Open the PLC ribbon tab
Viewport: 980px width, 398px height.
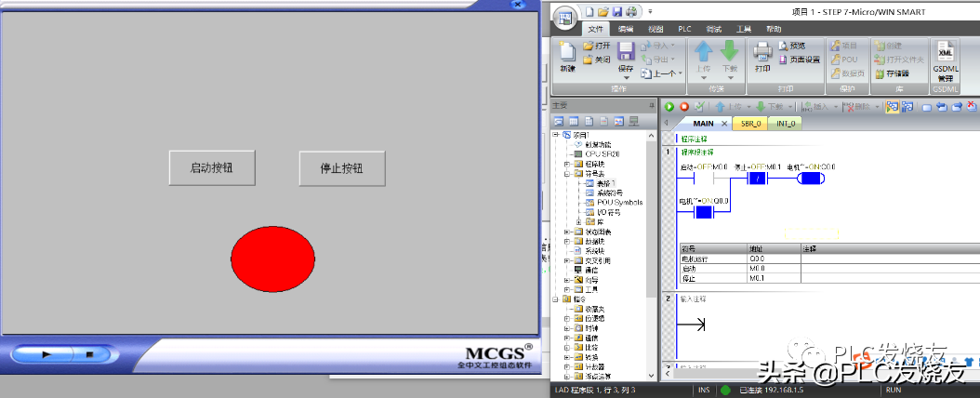pyautogui.click(x=684, y=29)
